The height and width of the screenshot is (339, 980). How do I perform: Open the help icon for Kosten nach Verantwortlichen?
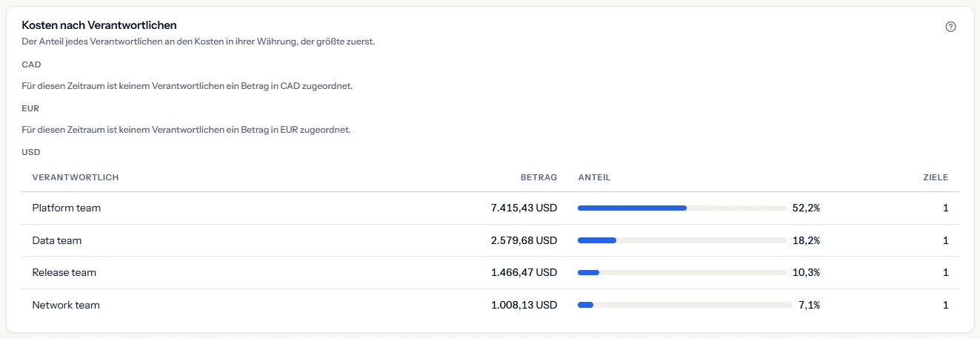click(x=951, y=27)
